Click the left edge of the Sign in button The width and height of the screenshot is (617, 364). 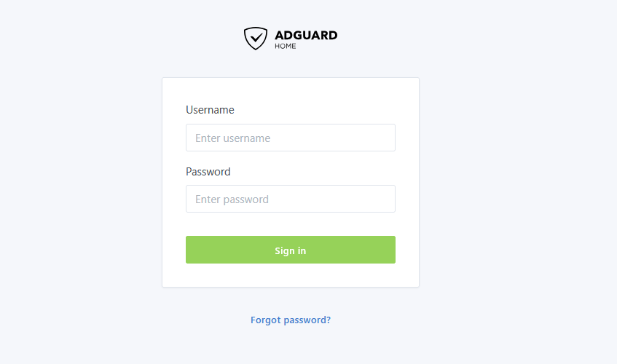click(x=191, y=250)
